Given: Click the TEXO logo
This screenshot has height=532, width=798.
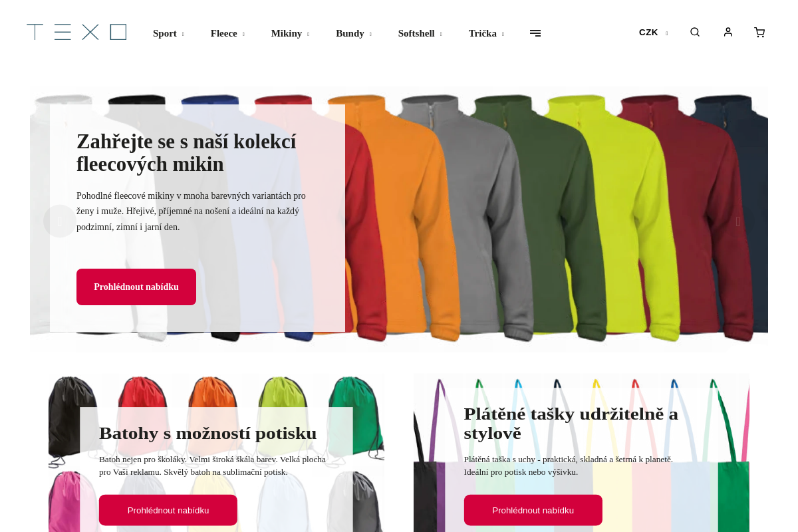Looking at the screenshot, I should coord(76,32).
